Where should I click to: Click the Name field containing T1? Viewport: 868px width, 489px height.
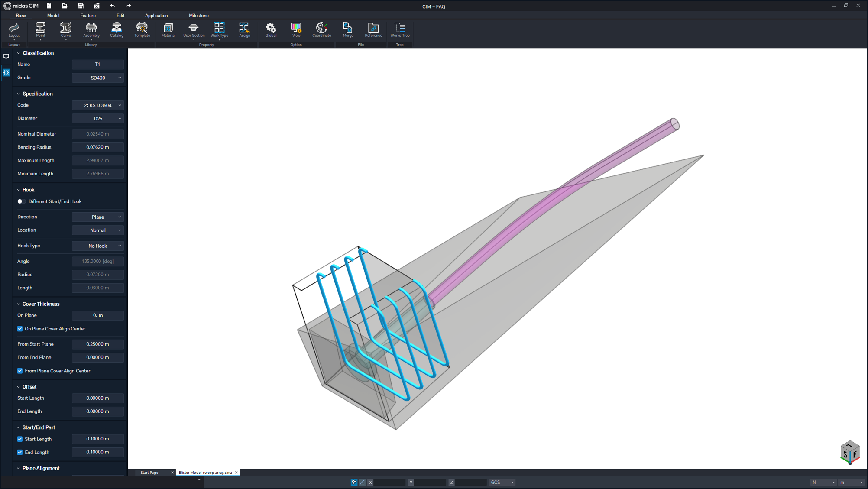98,65
